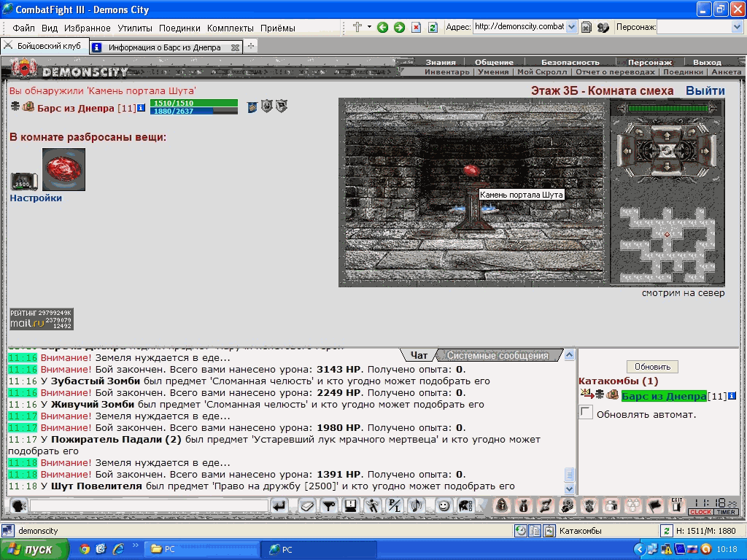Click the red stone on the pedestal

pyautogui.click(x=471, y=171)
